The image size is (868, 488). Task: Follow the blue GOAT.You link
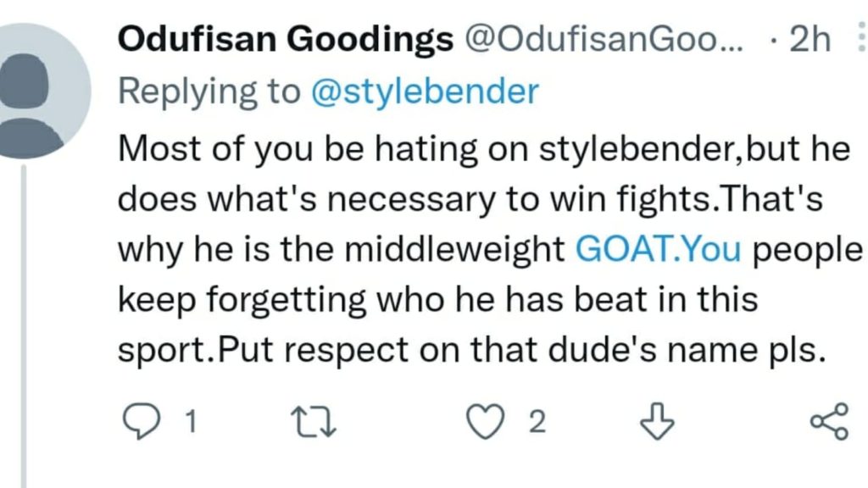[658, 248]
